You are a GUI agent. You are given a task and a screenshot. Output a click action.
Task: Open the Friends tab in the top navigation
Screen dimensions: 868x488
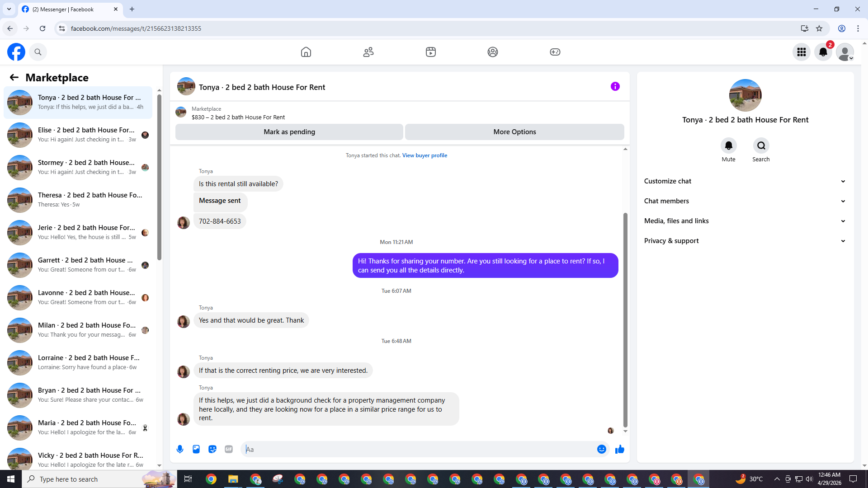tap(368, 52)
